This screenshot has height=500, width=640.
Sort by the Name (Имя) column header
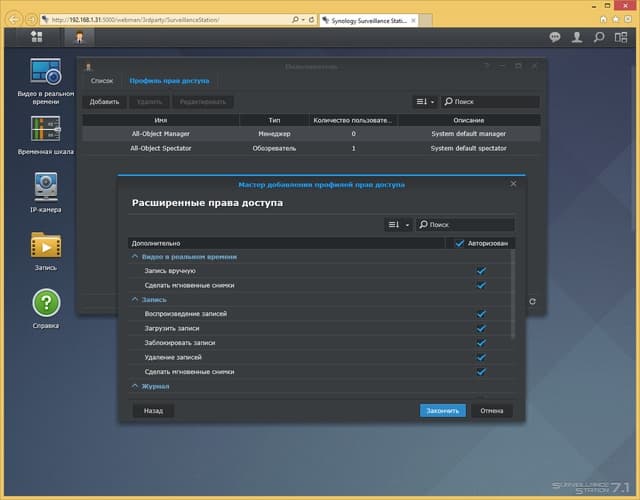(x=161, y=120)
